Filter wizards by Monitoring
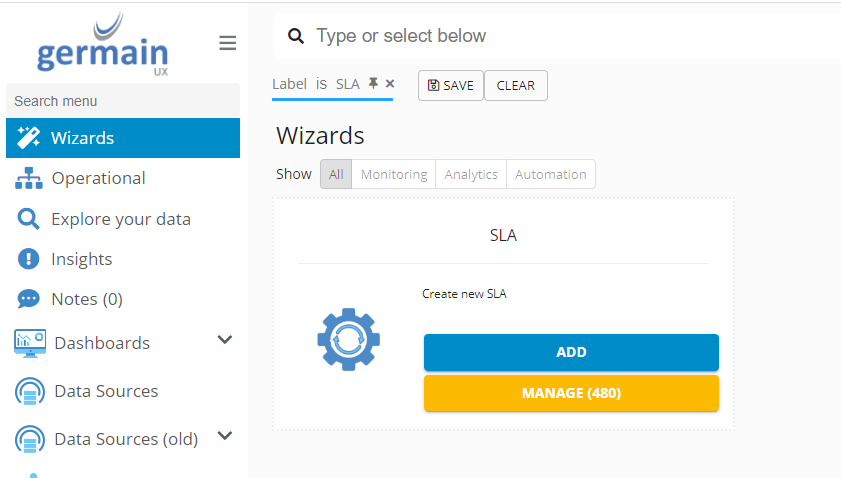 [x=394, y=174]
